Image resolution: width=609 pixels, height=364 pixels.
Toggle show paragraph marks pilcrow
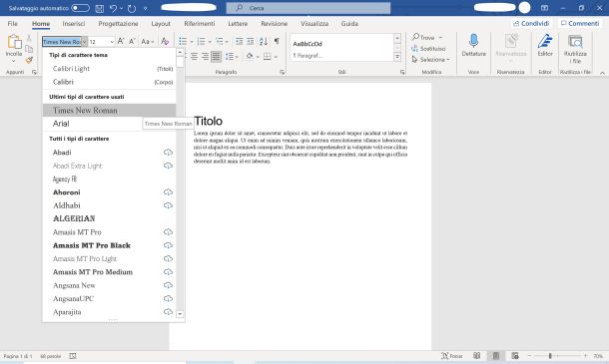click(277, 41)
